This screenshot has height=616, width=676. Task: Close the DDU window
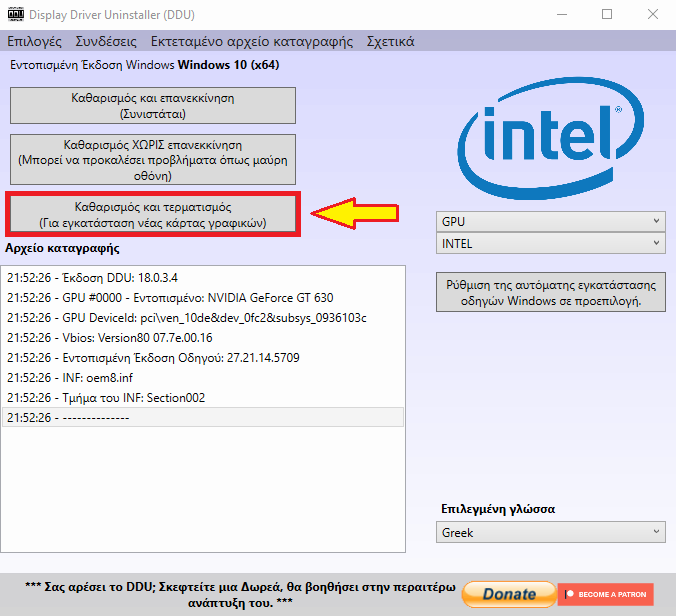tap(653, 15)
